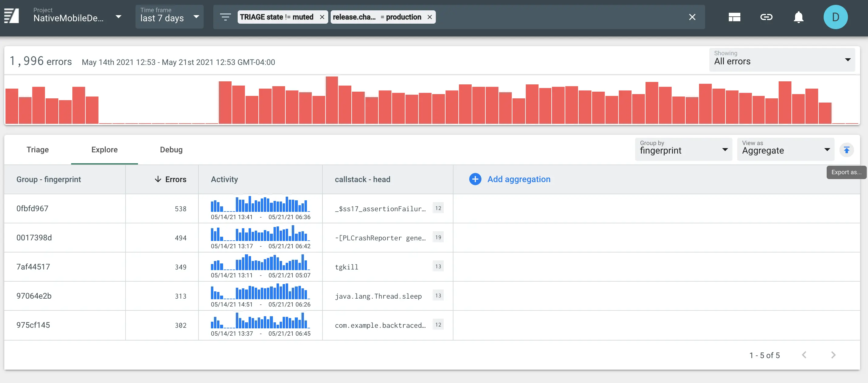Switch to the Triage tab

(37, 149)
